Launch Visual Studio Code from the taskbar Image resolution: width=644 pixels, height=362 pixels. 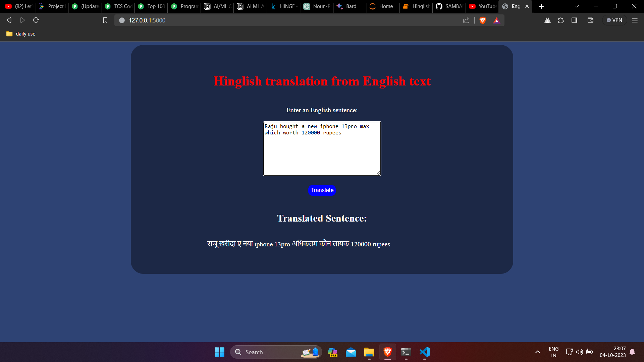(x=424, y=352)
